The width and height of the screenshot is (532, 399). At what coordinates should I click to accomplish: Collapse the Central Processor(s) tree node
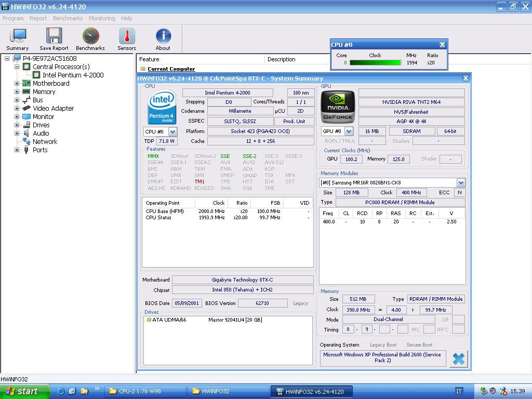[x=17, y=67]
